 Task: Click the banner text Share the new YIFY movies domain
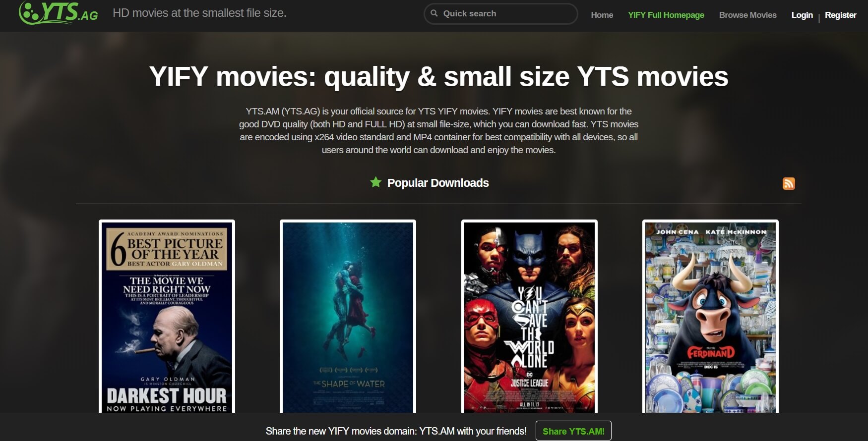(396, 431)
